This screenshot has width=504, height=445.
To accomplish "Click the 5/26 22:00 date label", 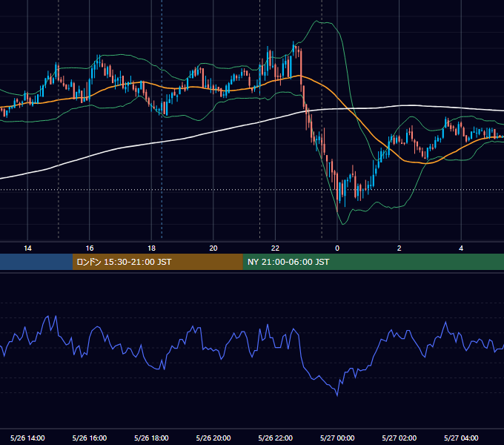I will point(276,438).
